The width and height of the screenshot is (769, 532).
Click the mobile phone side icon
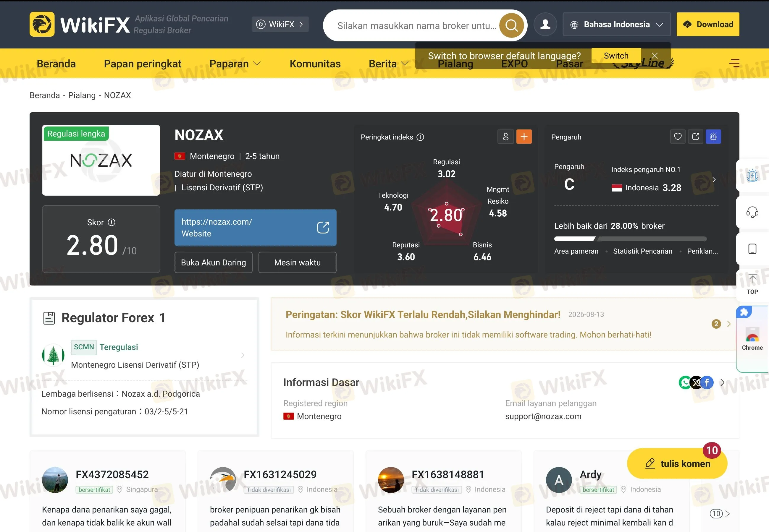point(752,249)
